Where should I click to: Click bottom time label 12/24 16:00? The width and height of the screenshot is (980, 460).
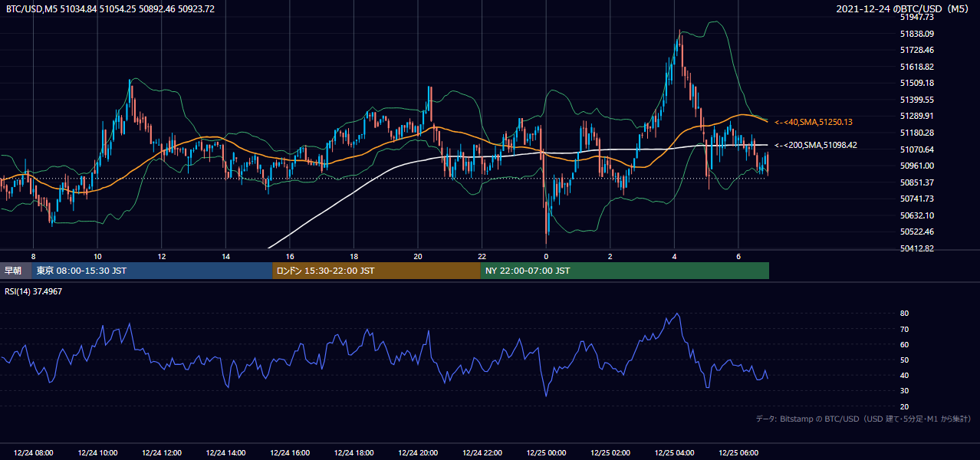click(290, 453)
